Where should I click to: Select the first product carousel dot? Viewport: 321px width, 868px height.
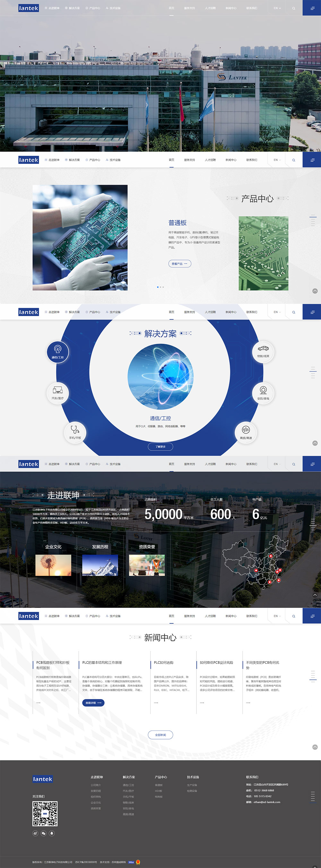coord(158,287)
